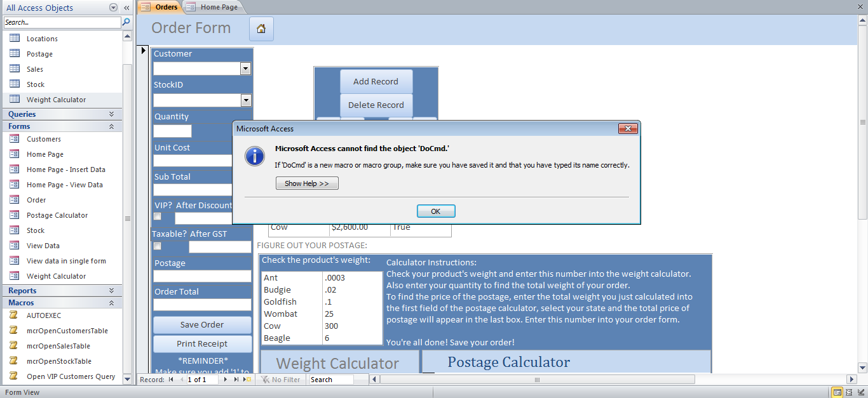Switch to Form View using the status bar icon

click(838, 392)
